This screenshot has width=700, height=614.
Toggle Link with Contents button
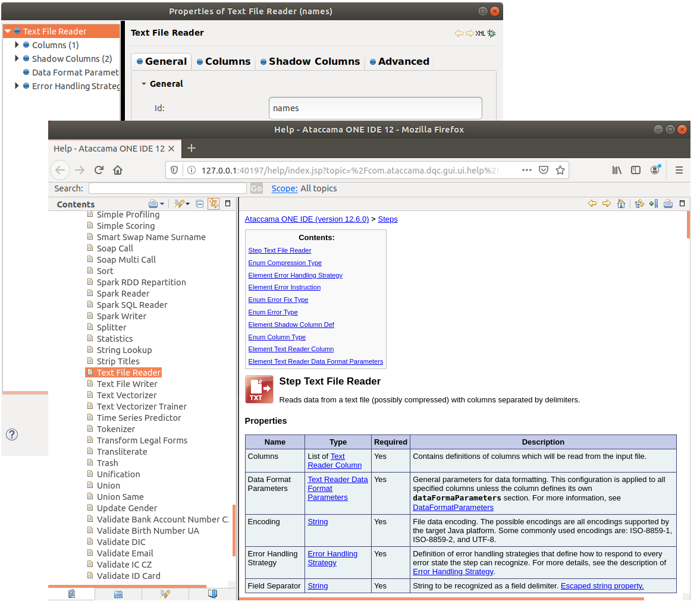[x=214, y=204]
